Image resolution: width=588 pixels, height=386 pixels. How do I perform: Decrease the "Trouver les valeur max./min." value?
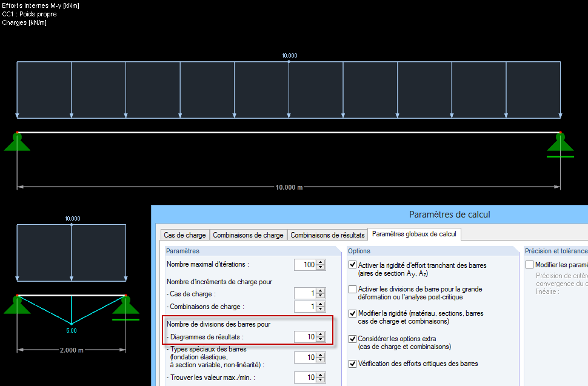pyautogui.click(x=320, y=379)
